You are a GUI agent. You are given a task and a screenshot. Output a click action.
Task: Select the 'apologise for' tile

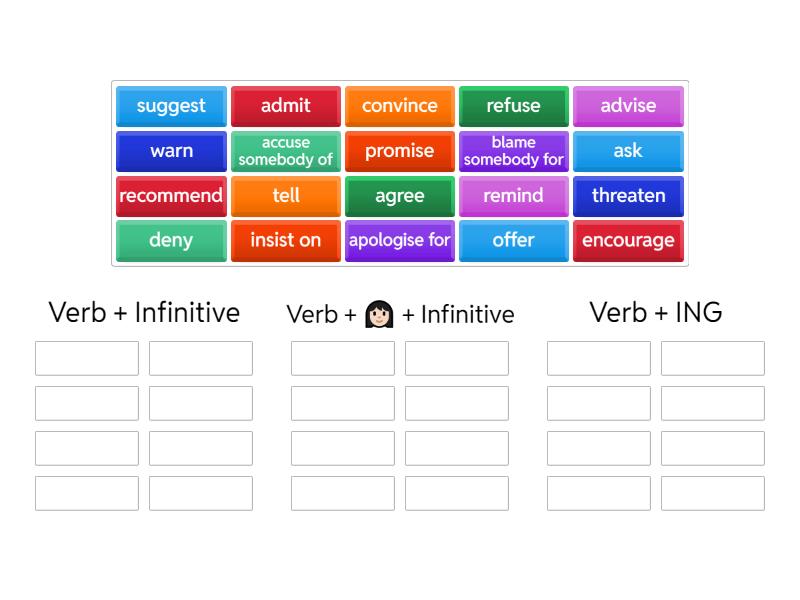(x=400, y=241)
